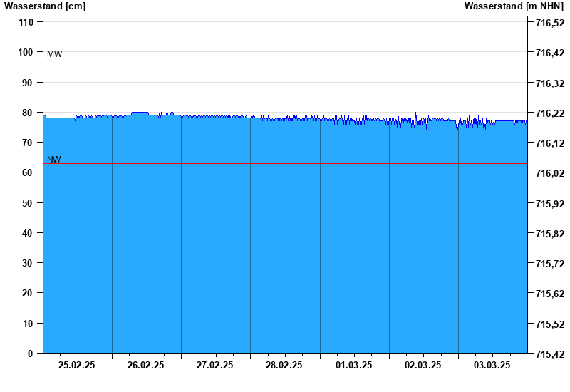
Task: Click the 715,52 right axis value
Action: 550,324
